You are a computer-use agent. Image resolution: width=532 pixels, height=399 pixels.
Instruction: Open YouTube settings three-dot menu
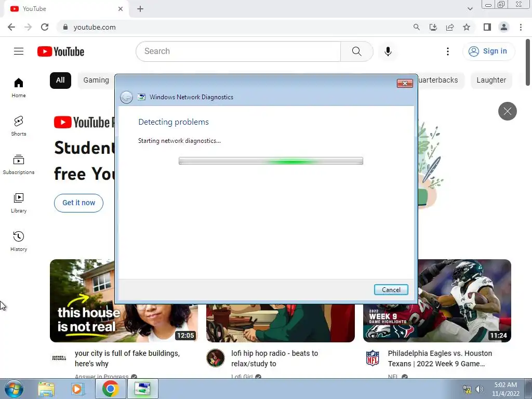[448, 51]
